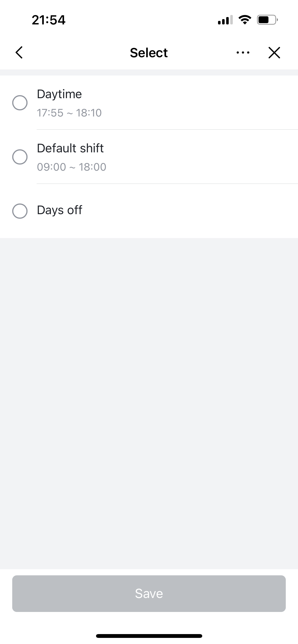Tap the empty gray area below the list

pyautogui.click(x=149, y=382)
